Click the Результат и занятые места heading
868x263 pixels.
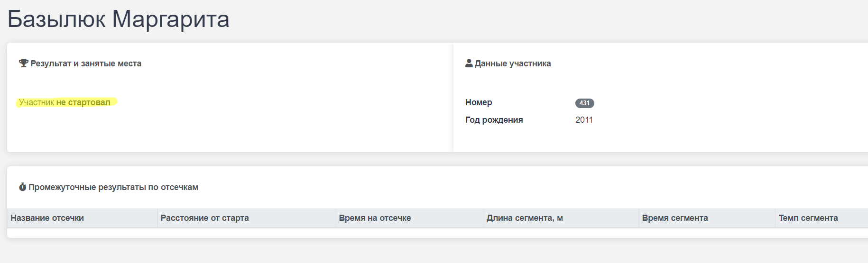pyautogui.click(x=86, y=63)
